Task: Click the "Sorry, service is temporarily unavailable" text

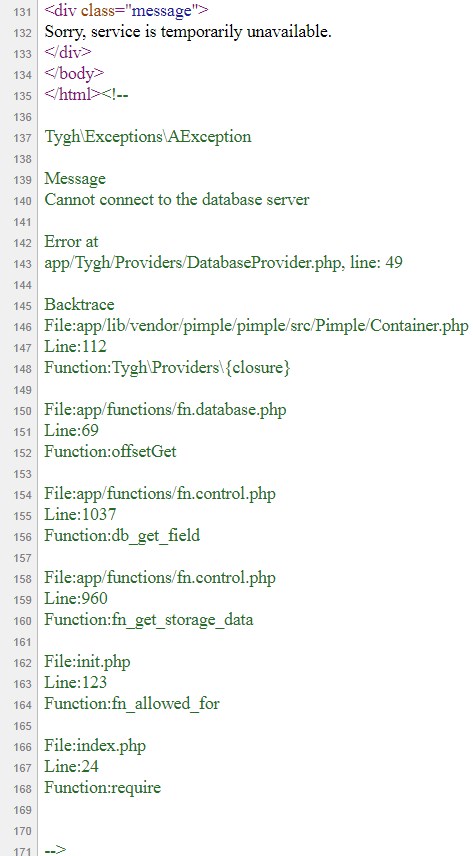Action: [188, 32]
